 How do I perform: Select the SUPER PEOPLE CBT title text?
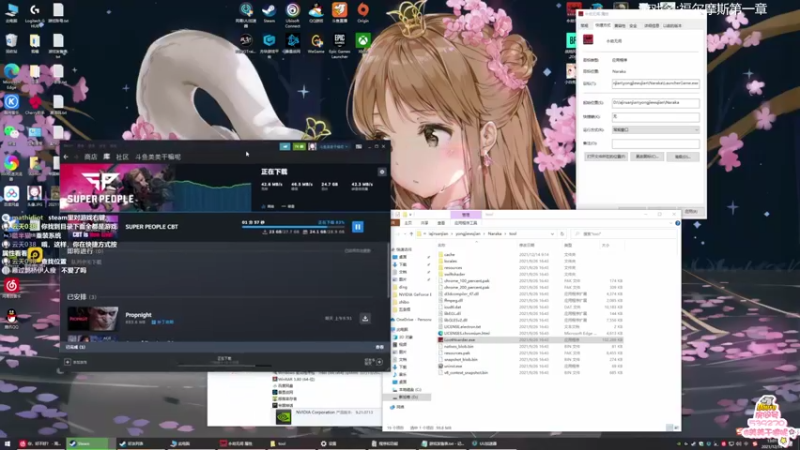tap(152, 227)
